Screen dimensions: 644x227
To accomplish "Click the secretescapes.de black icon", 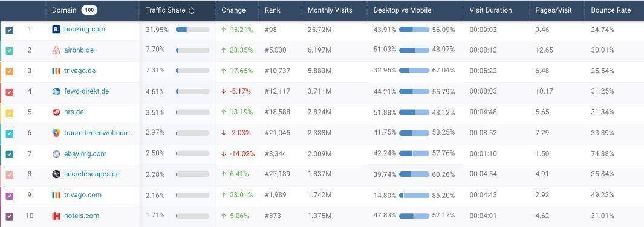I will tap(56, 174).
